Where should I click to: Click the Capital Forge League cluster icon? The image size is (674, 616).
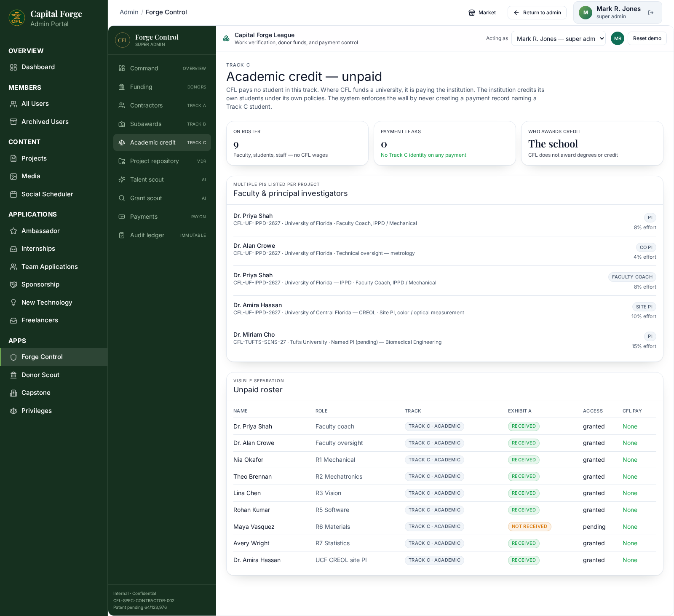tap(226, 38)
